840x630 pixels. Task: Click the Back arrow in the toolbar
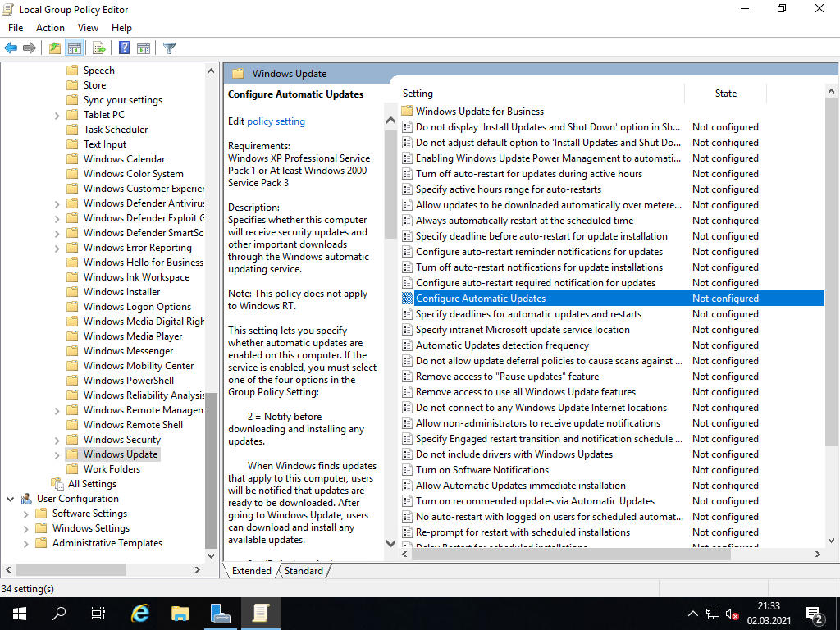click(x=11, y=48)
